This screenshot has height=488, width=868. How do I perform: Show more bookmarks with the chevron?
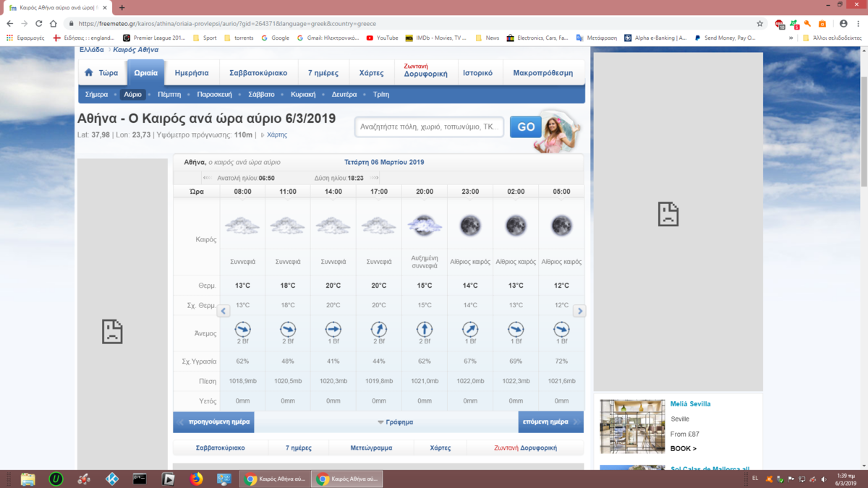pos(791,38)
